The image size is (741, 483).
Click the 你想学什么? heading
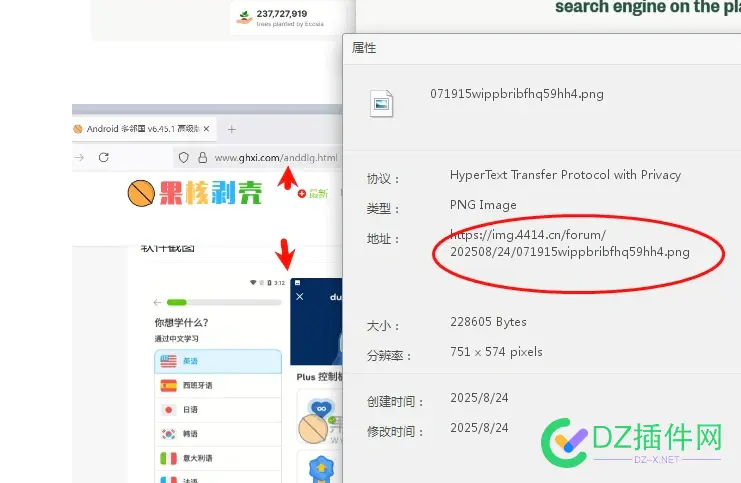(181, 322)
